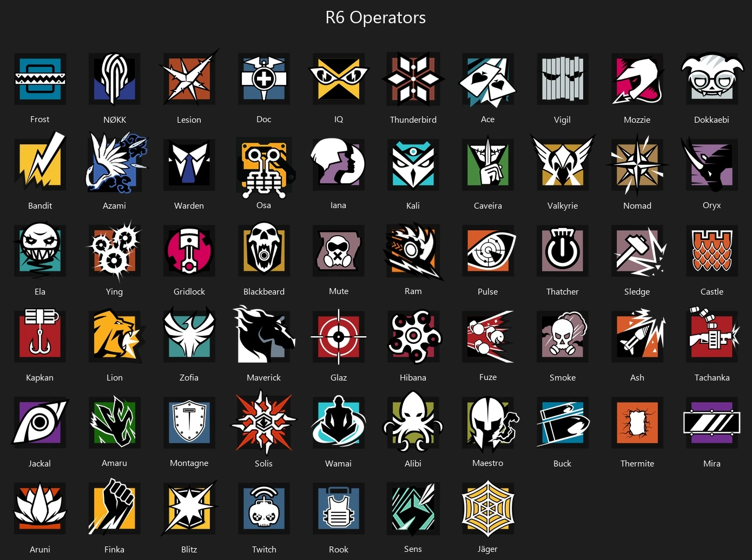
Task: Select the Alibi octopus icon
Action: click(x=413, y=422)
